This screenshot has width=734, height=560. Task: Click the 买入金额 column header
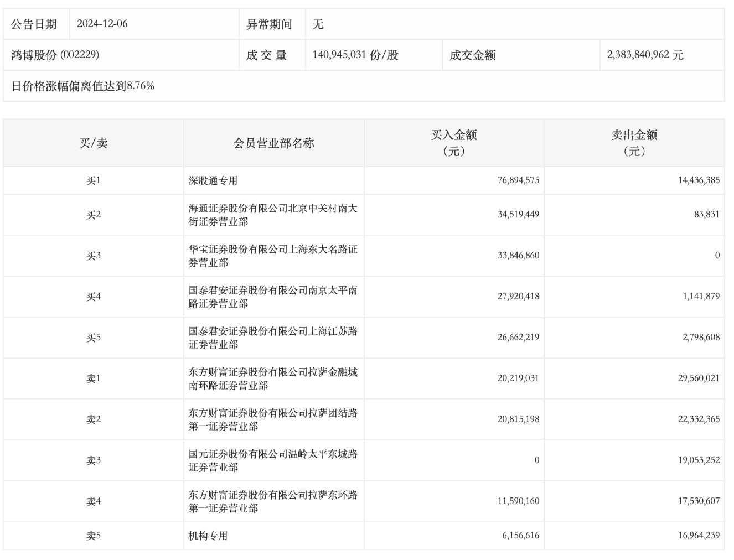pos(454,143)
